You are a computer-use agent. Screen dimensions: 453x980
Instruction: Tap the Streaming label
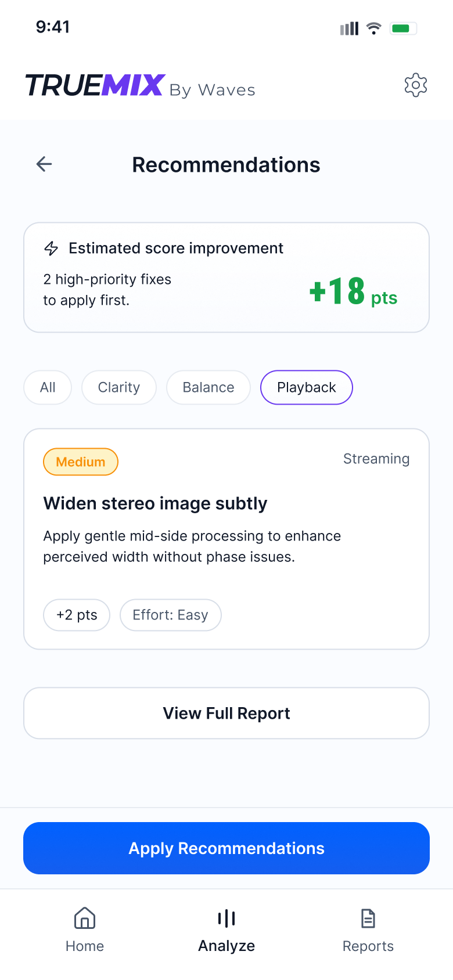376,459
